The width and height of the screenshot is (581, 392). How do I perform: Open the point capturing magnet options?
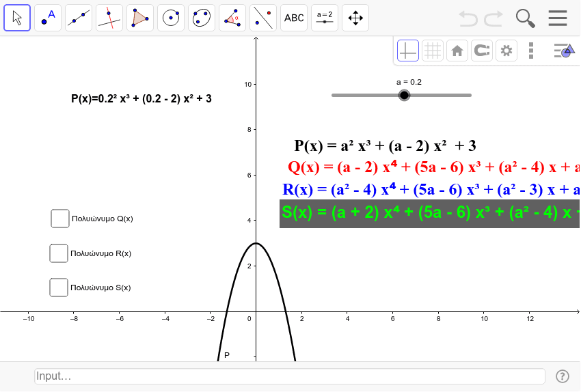click(482, 51)
